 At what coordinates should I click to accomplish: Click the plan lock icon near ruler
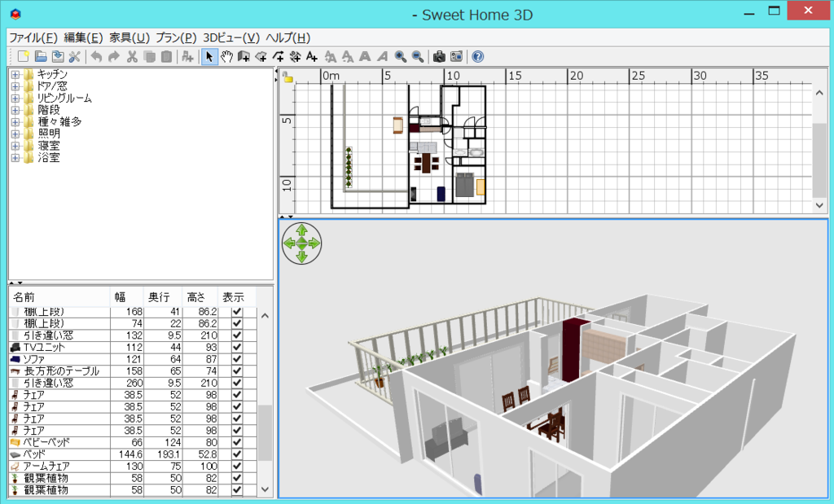[x=288, y=77]
